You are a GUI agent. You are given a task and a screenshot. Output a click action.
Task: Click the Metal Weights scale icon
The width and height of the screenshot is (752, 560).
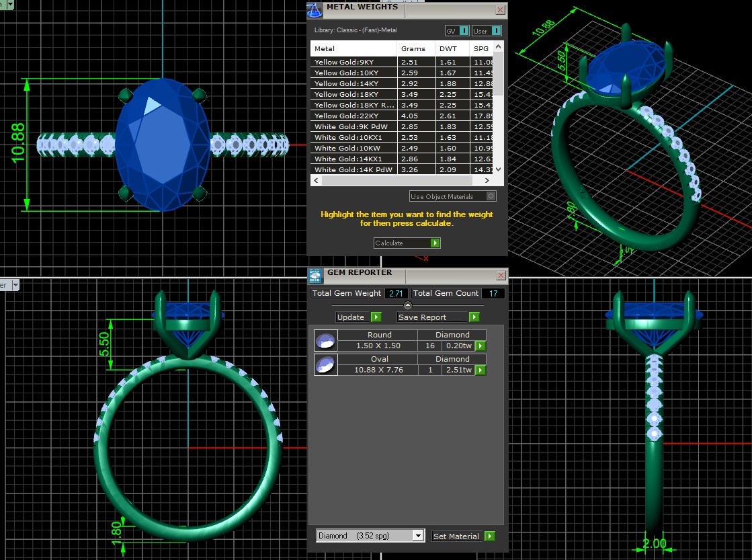[315, 9]
